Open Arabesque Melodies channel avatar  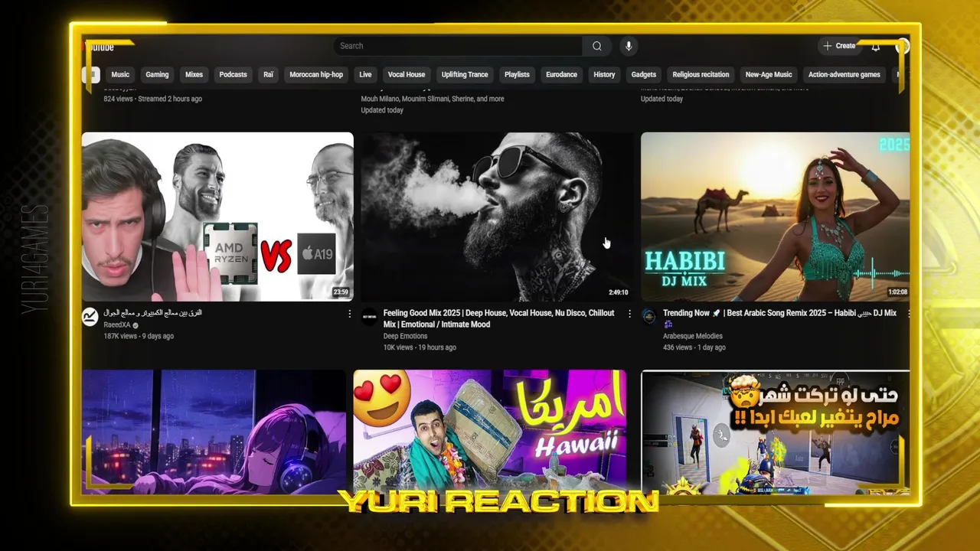(x=648, y=317)
